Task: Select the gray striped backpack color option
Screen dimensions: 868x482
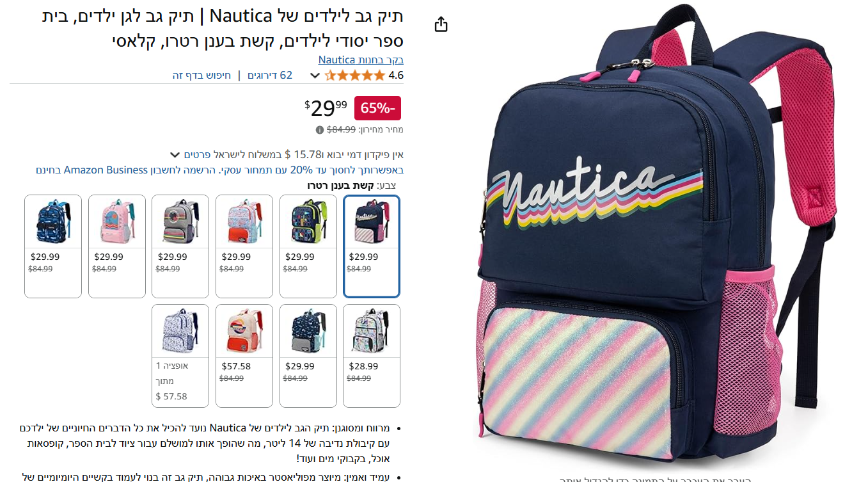Action: [180, 246]
